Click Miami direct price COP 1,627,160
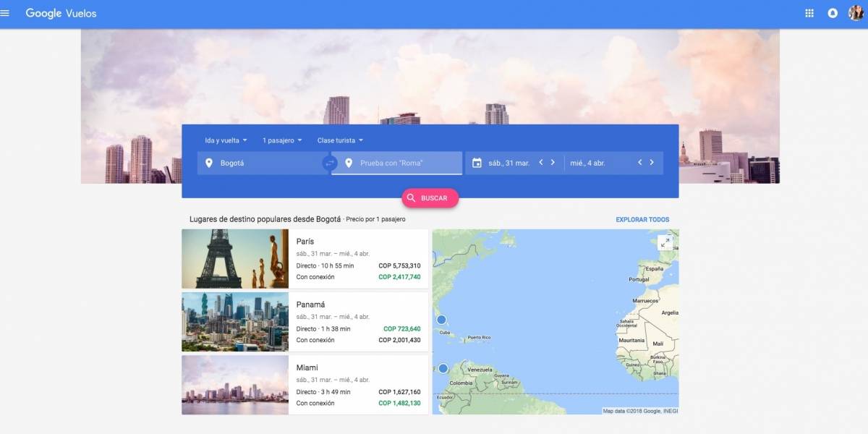Screen dimensions: 868x434 tap(399, 392)
